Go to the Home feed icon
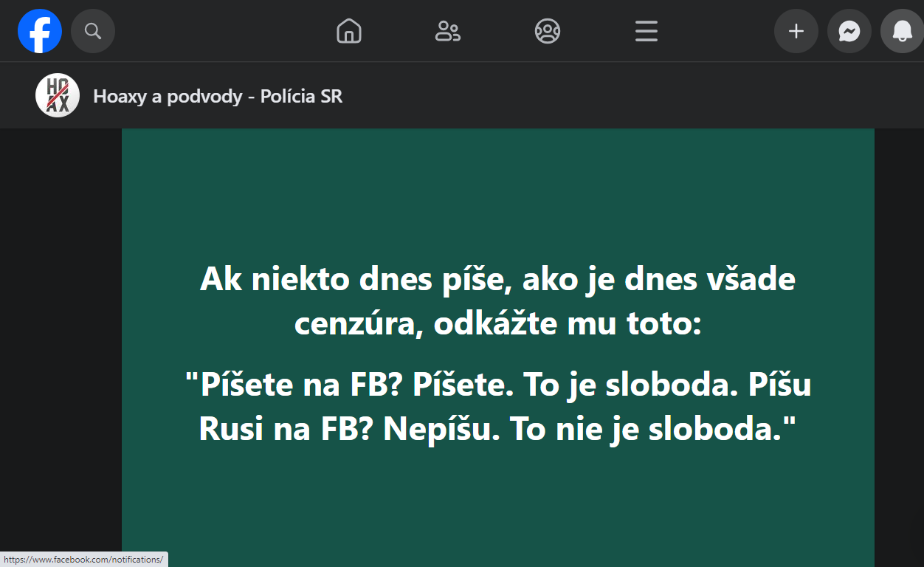924x567 pixels. 349,31
